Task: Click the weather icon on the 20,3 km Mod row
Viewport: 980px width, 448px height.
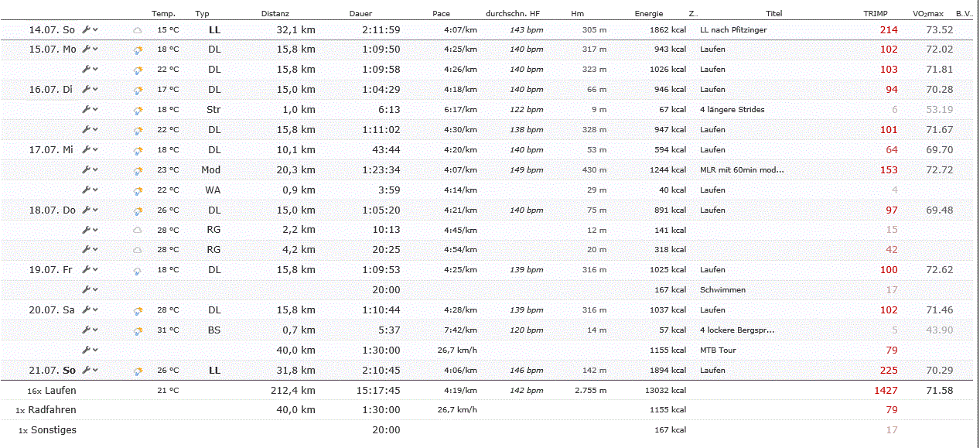Action: tap(138, 170)
